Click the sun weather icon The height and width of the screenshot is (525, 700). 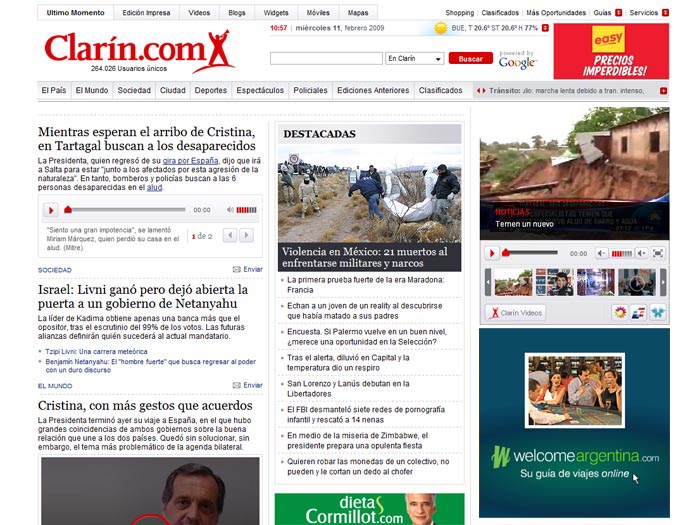pyautogui.click(x=441, y=29)
